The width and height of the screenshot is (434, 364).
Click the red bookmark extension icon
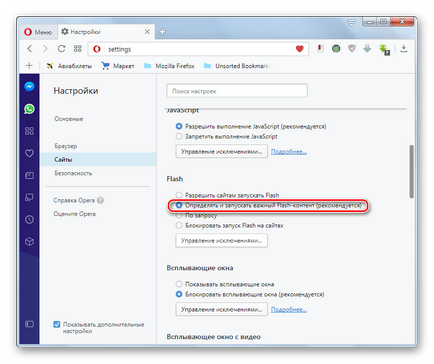pyautogui.click(x=320, y=49)
